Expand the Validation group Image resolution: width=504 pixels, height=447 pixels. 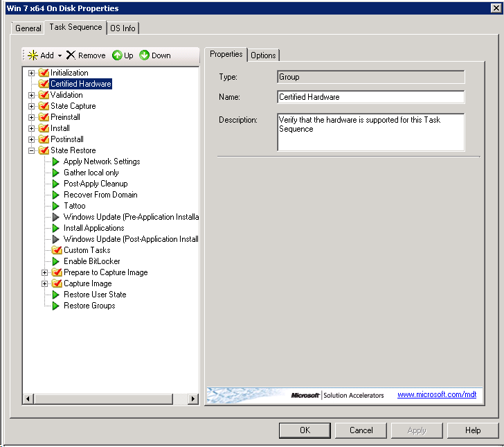tap(31, 95)
